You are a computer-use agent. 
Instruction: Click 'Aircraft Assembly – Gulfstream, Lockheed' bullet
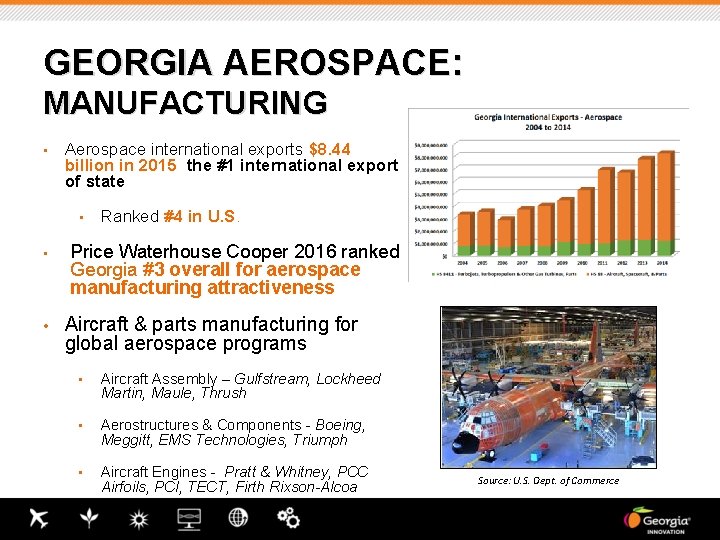pyautogui.click(x=241, y=379)
